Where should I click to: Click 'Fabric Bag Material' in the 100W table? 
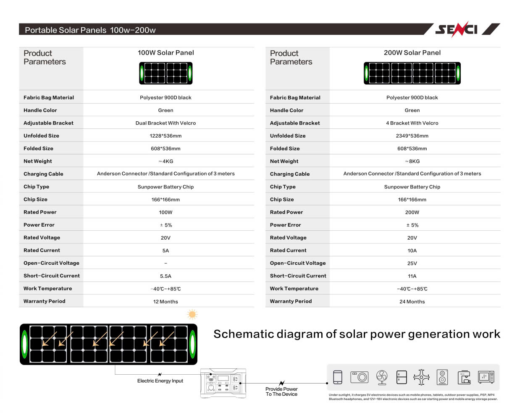[49, 97]
